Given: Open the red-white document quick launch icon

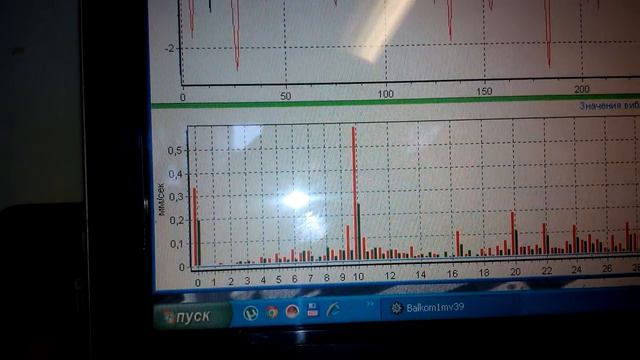Looking at the screenshot, I should (313, 310).
